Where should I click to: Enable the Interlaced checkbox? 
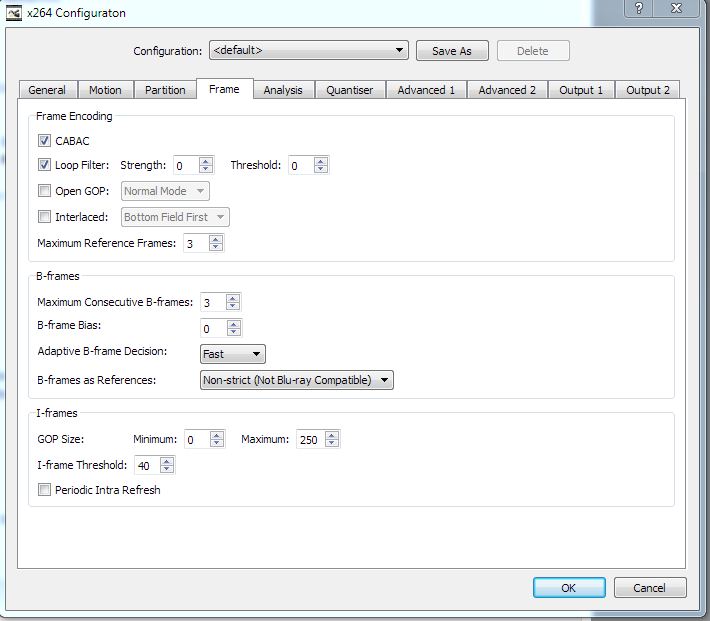[x=44, y=217]
